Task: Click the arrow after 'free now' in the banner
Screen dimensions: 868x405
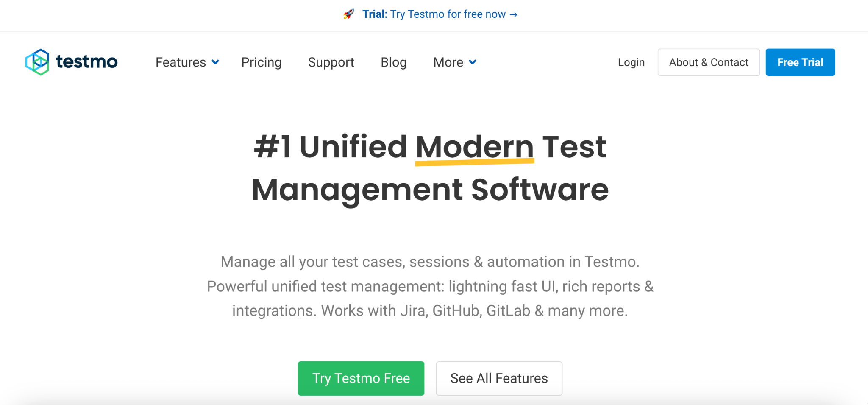Action: 514,14
